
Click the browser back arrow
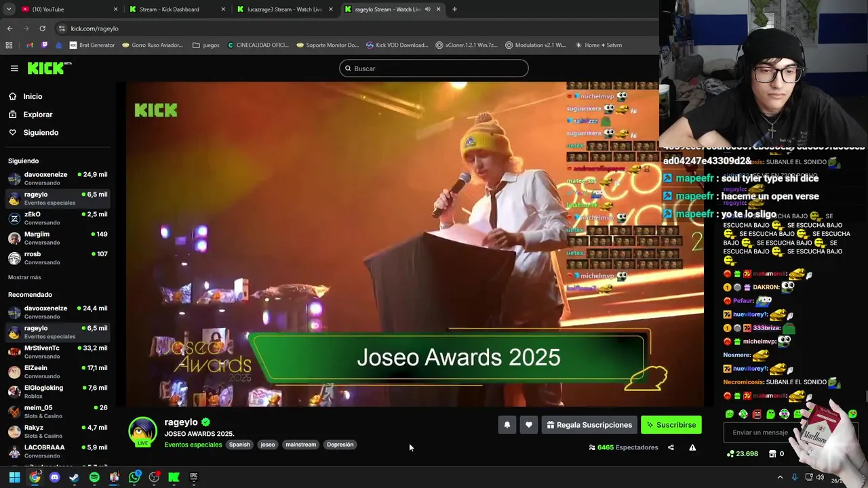point(9,28)
